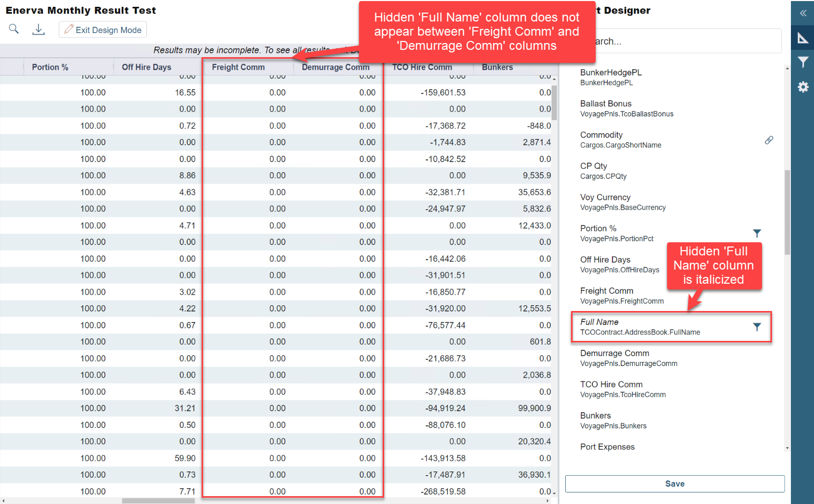This screenshot has height=504, width=814.
Task: Click the table's horizontal scrollbar thumb
Action: [158, 501]
